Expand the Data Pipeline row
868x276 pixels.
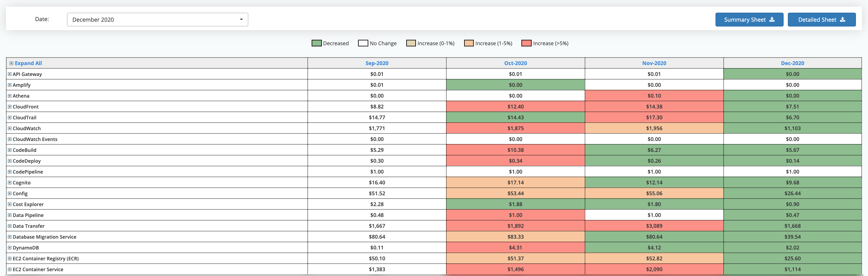pyautogui.click(x=10, y=215)
